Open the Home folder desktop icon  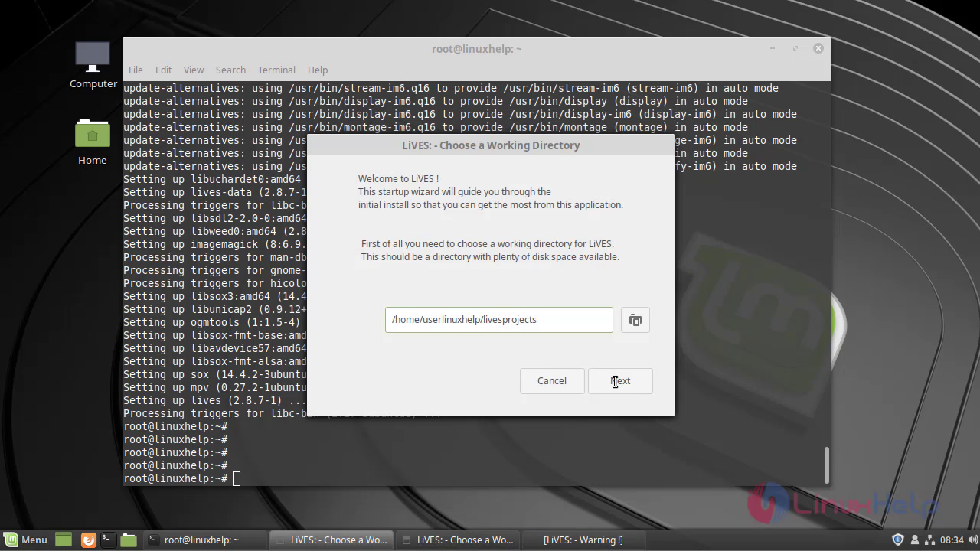tap(93, 142)
